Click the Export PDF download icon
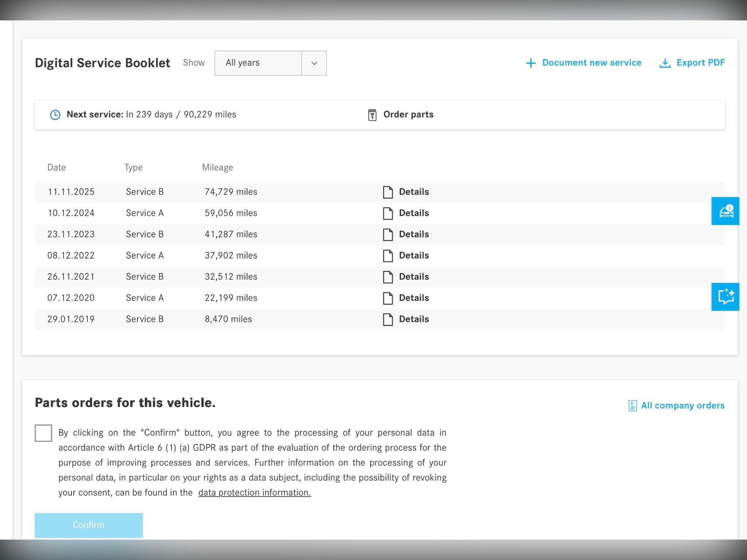This screenshot has width=747, height=560. [x=665, y=63]
